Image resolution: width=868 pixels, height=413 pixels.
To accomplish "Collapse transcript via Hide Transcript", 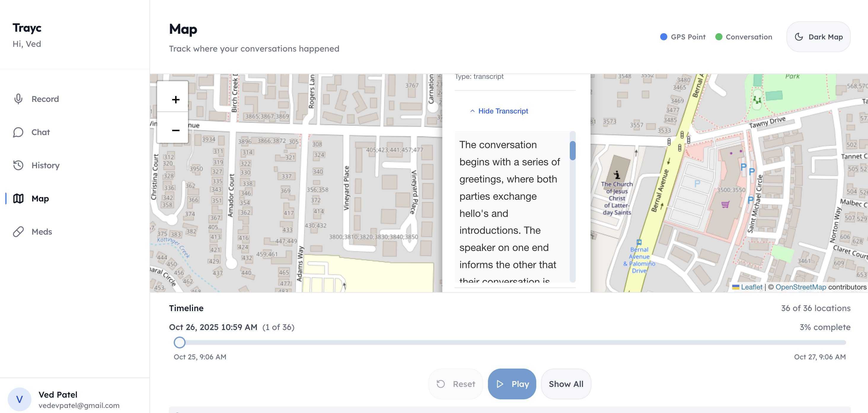I will click(503, 111).
